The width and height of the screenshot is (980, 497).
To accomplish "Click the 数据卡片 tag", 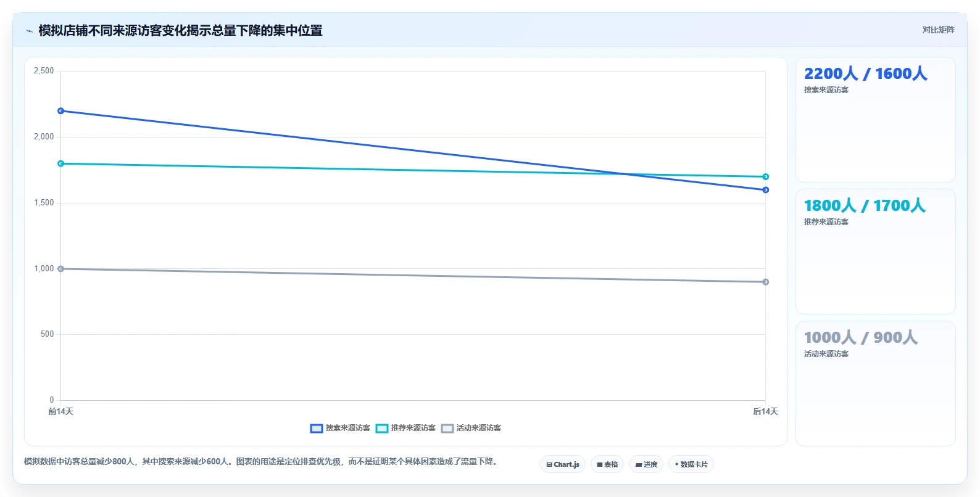I will (x=691, y=464).
